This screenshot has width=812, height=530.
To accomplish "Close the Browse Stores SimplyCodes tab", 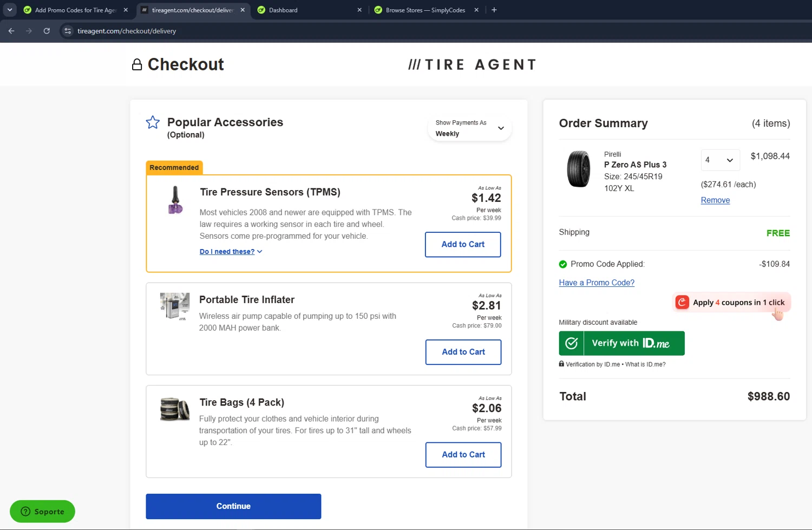I will 476,10.
